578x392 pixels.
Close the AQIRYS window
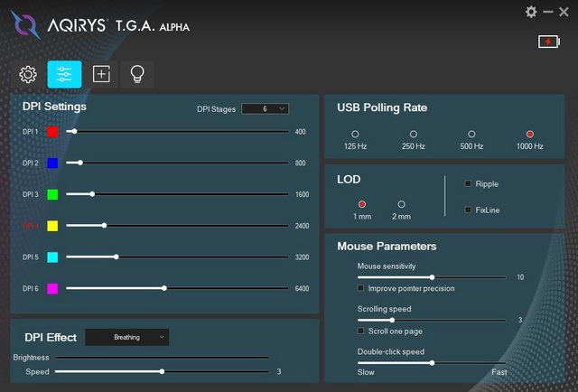click(564, 12)
